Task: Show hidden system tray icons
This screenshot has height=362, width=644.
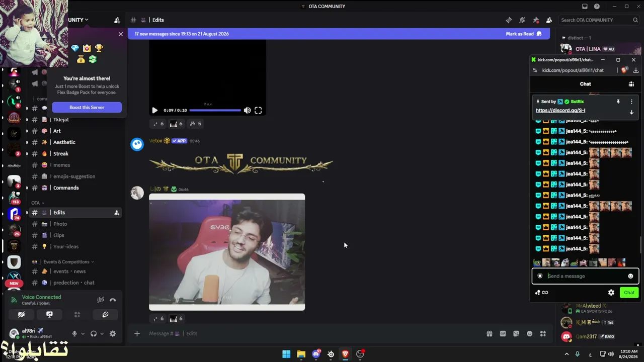Action: 567,354
